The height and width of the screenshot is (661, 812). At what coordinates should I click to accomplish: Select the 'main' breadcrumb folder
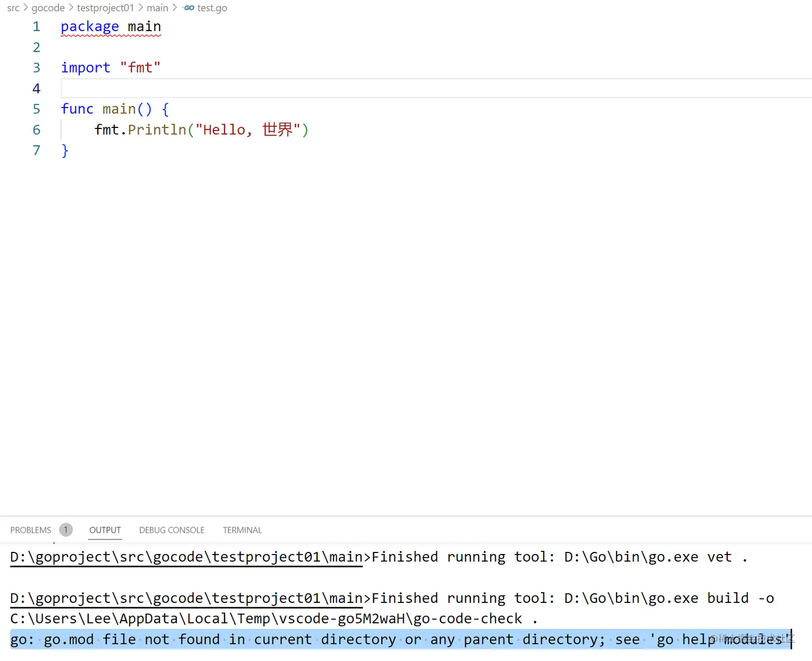(x=157, y=8)
